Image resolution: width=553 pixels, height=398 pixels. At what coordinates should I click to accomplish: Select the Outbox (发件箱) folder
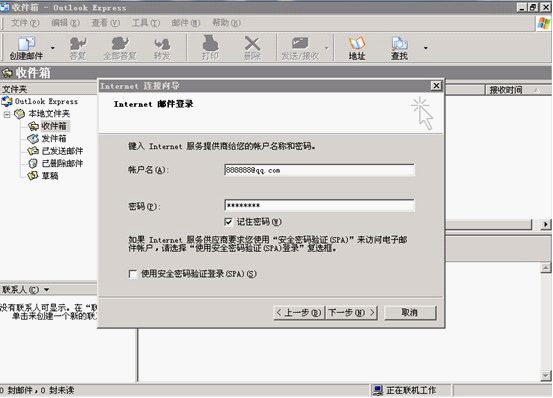(x=54, y=139)
